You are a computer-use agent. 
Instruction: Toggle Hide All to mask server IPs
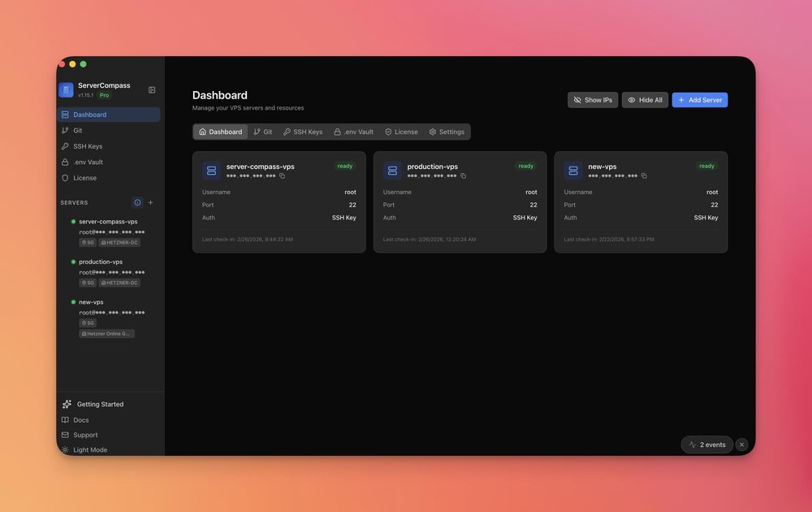click(x=645, y=99)
